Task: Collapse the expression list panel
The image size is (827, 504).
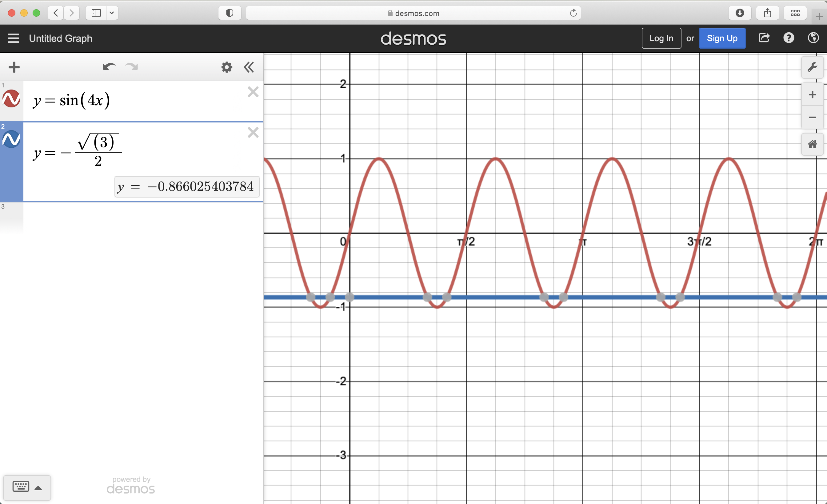Action: [249, 67]
